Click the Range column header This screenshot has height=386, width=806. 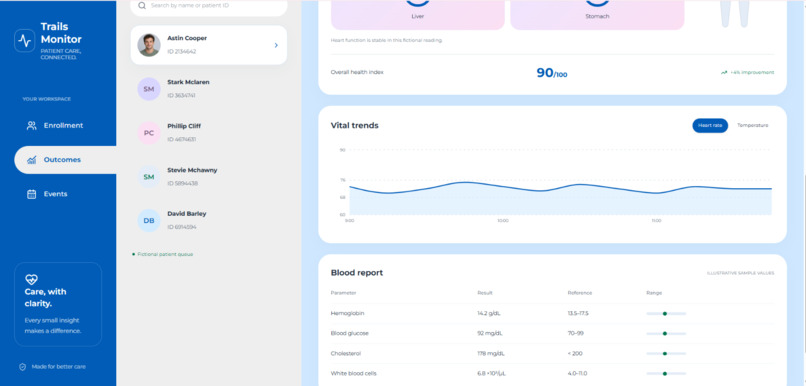(x=654, y=293)
